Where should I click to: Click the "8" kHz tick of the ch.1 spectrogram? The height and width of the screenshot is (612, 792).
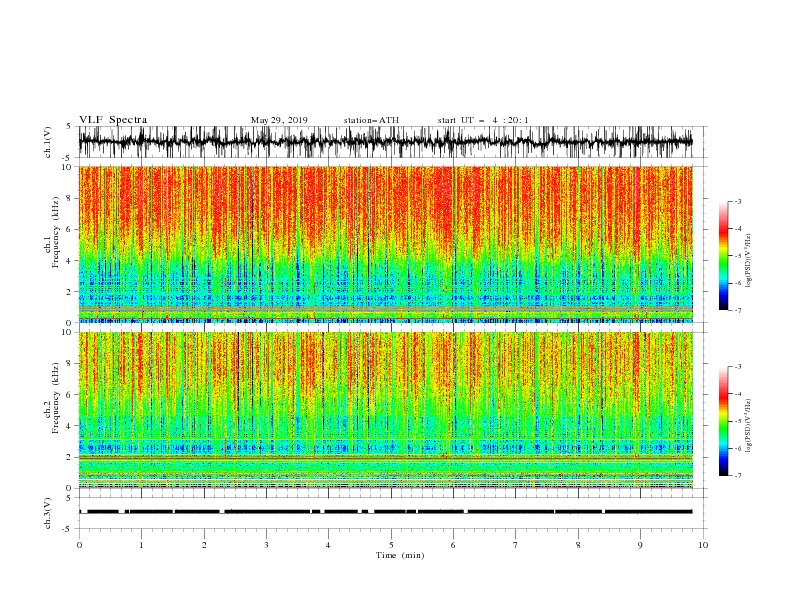70,198
